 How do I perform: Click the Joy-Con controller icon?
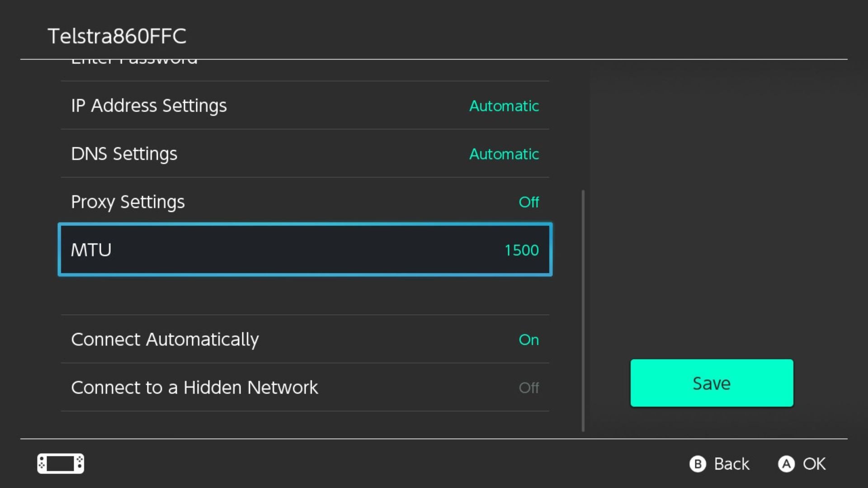tap(60, 463)
